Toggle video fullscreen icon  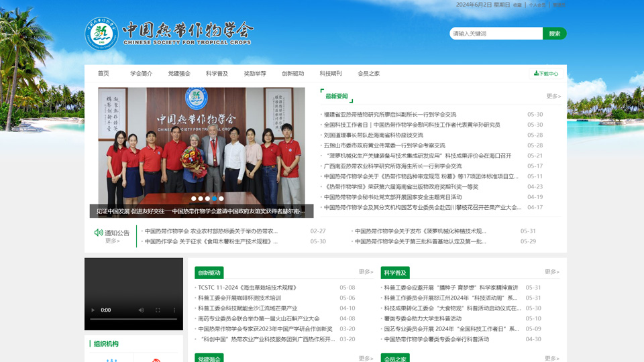pos(158,310)
